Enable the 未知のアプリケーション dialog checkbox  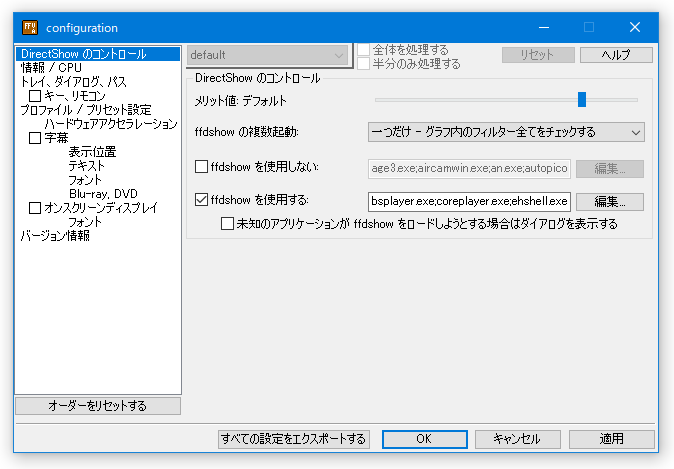point(227,224)
